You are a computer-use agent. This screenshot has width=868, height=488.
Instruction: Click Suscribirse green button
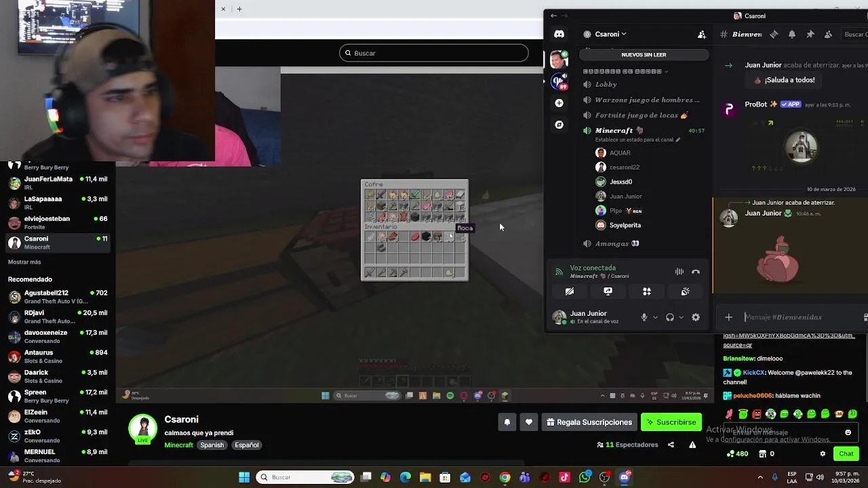pyautogui.click(x=671, y=422)
